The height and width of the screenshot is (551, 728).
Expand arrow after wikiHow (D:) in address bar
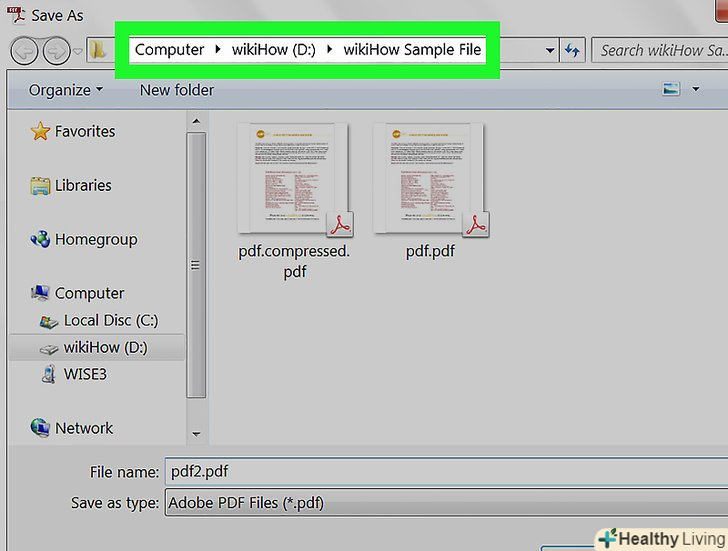coord(330,49)
